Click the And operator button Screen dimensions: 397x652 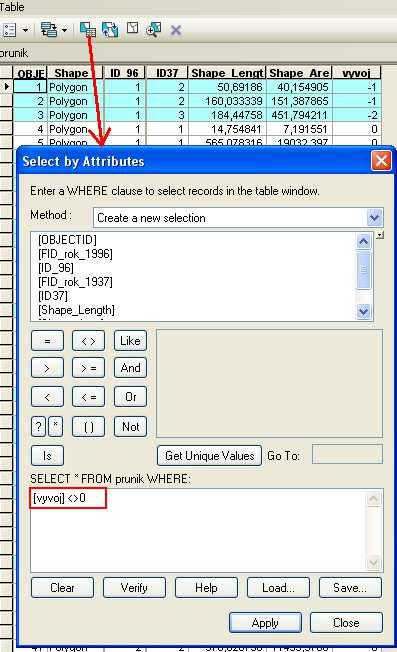tap(130, 368)
